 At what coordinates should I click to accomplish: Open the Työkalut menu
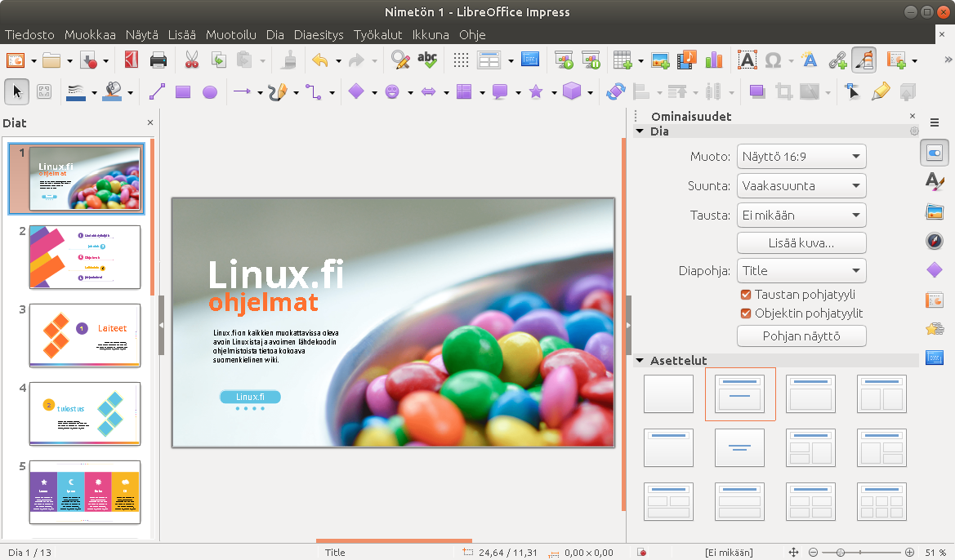click(x=378, y=35)
